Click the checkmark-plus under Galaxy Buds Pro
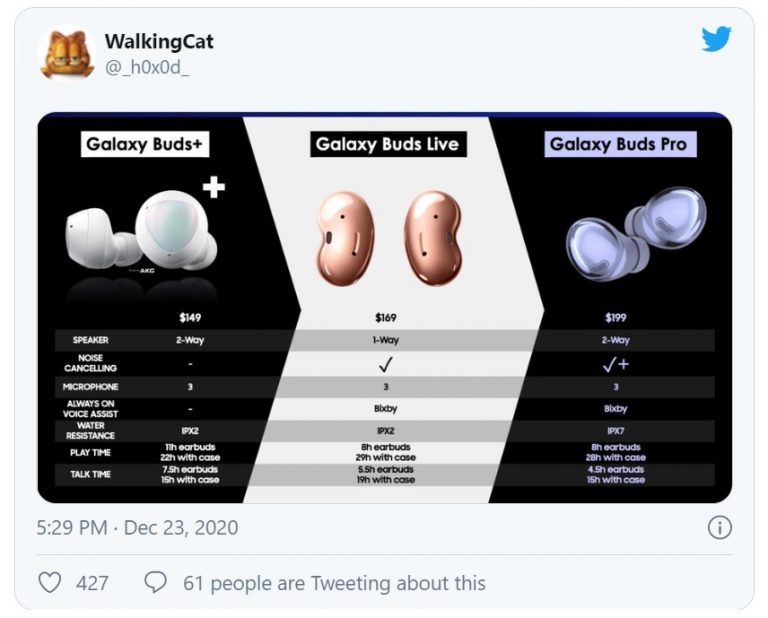The height and width of the screenshot is (618, 768). point(616,363)
